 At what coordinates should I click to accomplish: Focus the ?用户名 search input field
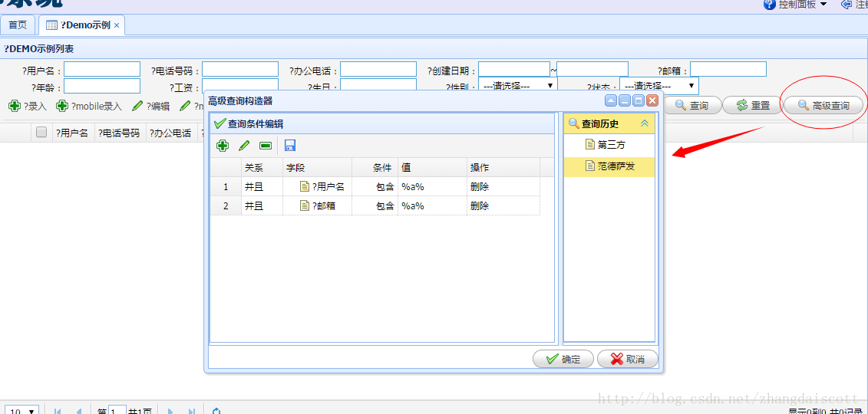102,69
